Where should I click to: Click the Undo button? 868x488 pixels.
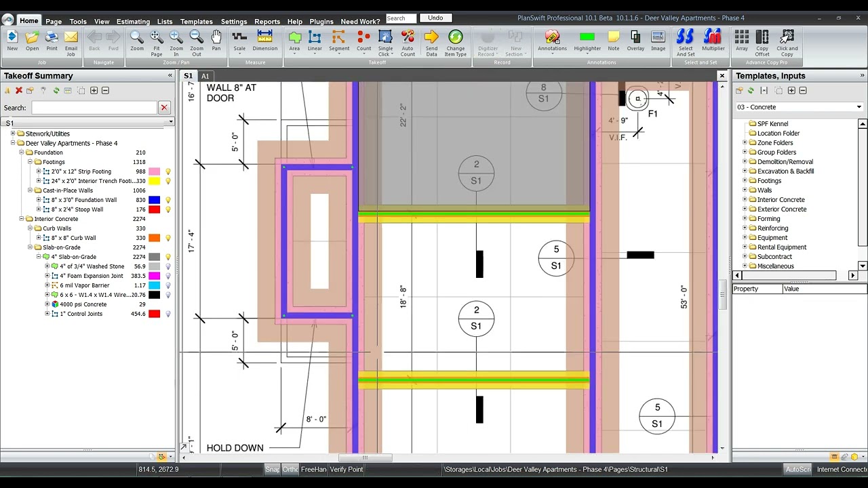point(436,18)
